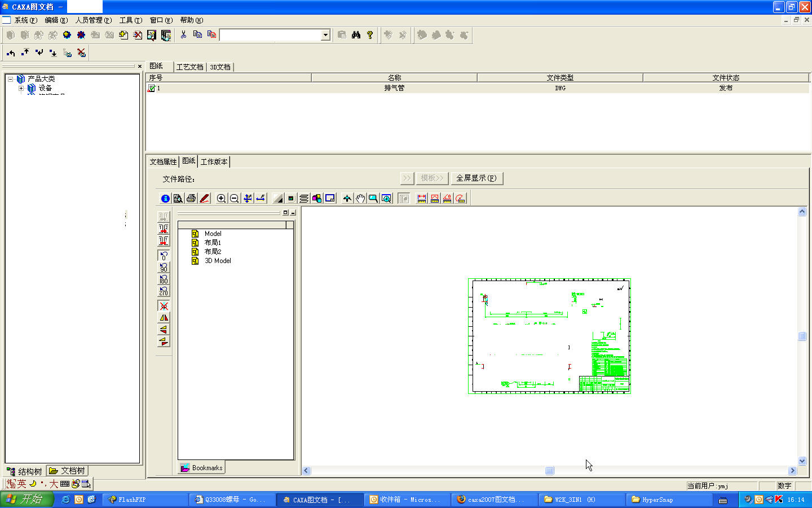Switch to the 工作版本 tab
The image size is (812, 508).
coord(214,162)
